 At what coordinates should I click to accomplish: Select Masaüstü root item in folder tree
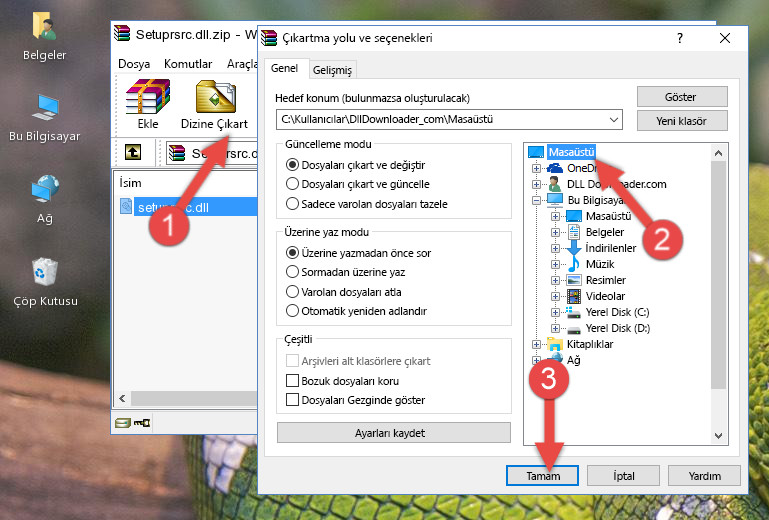571,152
